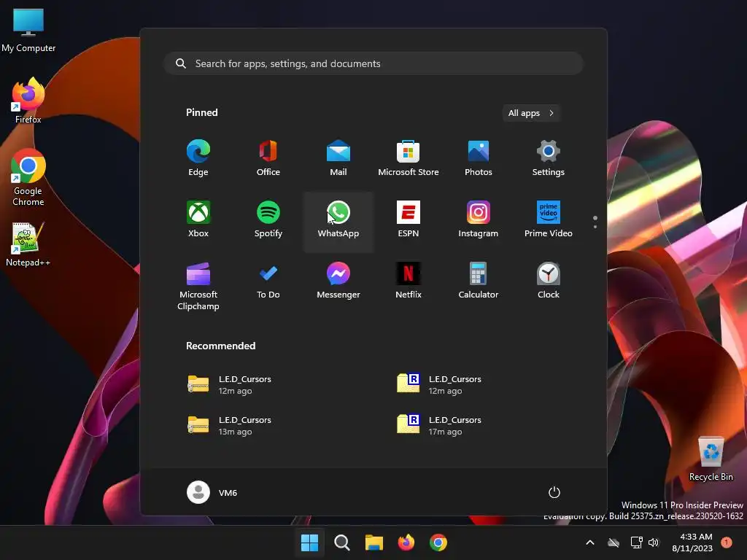The height and width of the screenshot is (560, 747).
Task: Launch Messenger from pinned apps
Action: click(x=338, y=281)
